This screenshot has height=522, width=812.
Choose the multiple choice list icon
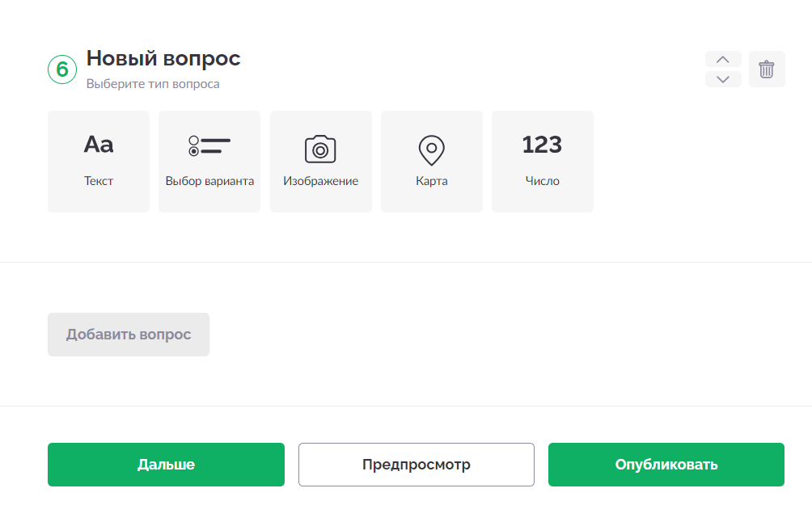[x=209, y=146]
